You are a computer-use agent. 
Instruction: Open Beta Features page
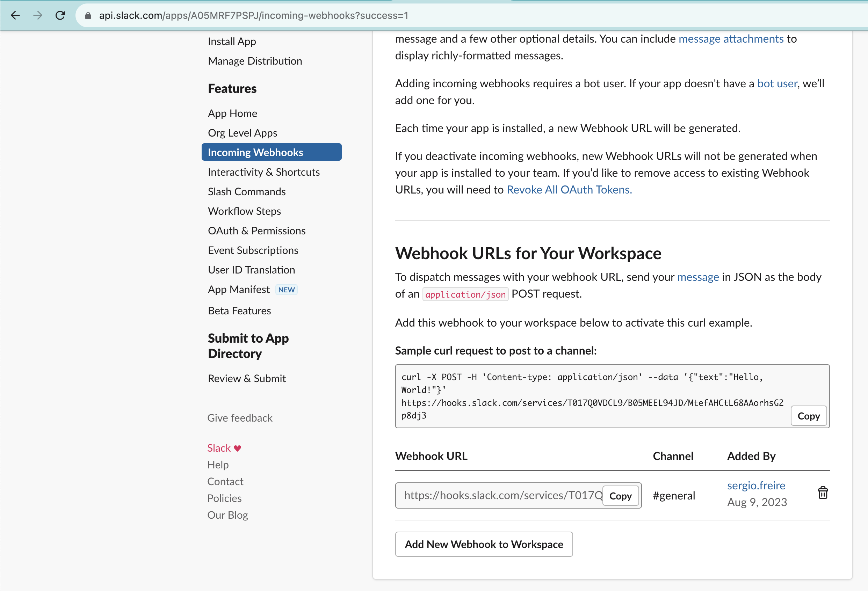[239, 311]
